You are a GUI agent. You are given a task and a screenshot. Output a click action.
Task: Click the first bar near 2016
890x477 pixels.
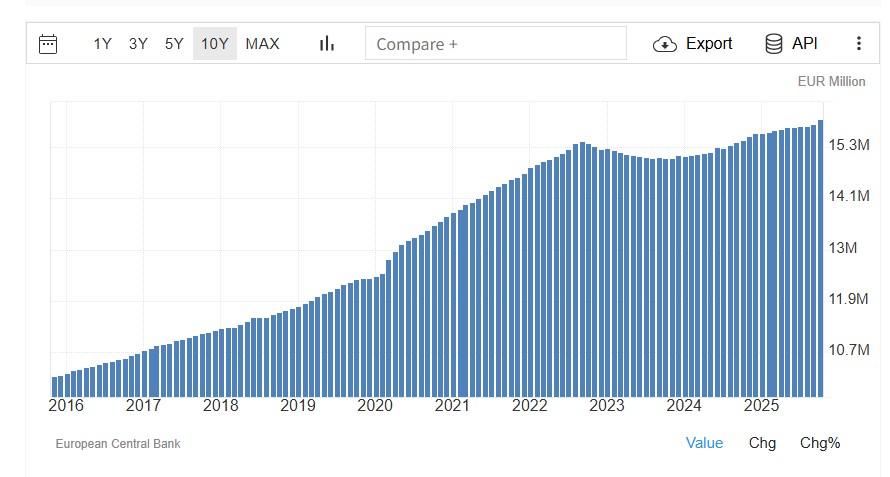(54, 386)
